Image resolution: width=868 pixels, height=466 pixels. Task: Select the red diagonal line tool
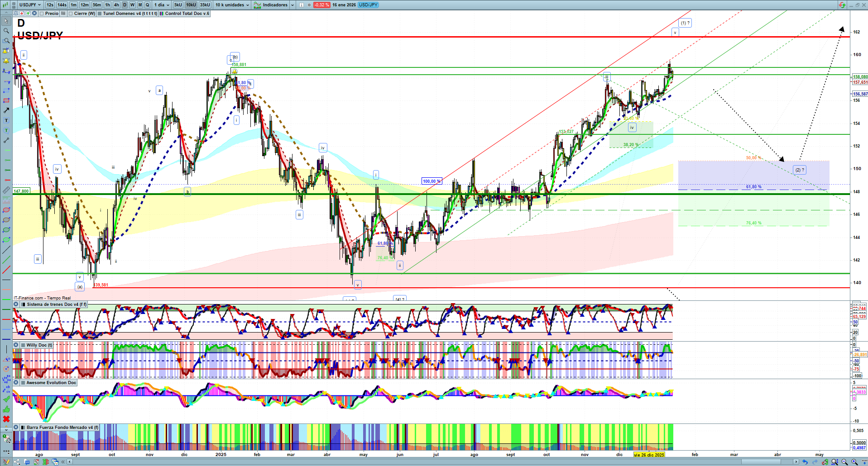pos(6,270)
